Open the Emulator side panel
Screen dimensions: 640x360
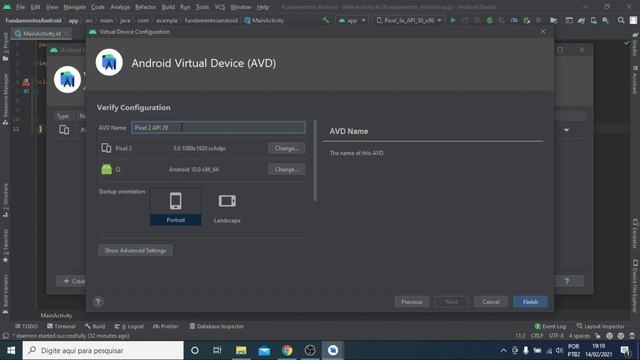(635, 234)
